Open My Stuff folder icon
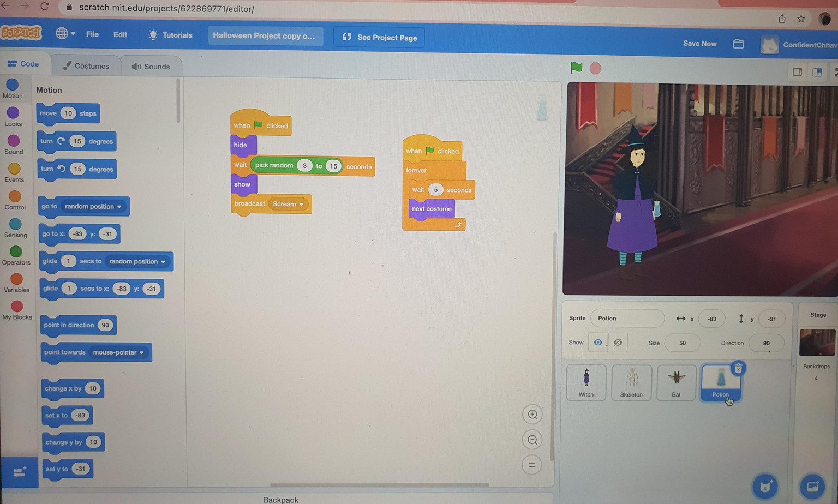This screenshot has height=504, width=838. tap(738, 44)
